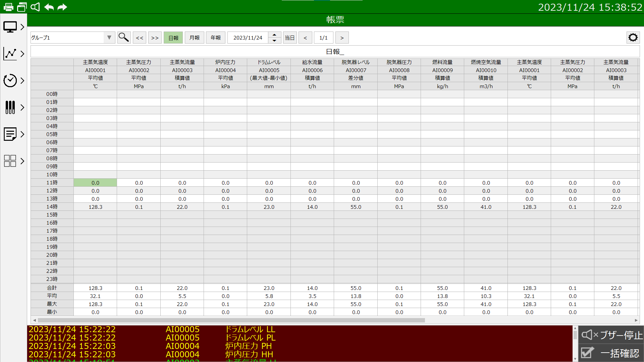Click the 平均 summary row label
Screen dimensions: 644x362
tap(52, 296)
